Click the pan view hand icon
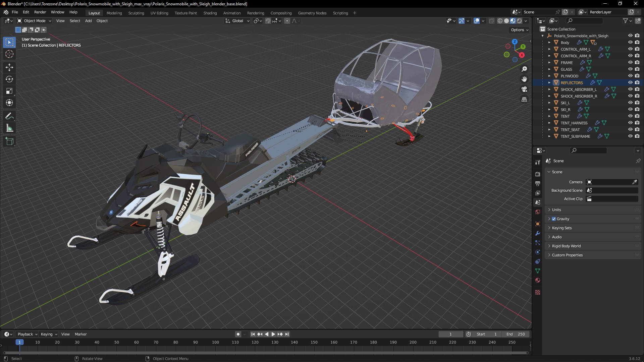Screen dimensions: 644x362 524,79
